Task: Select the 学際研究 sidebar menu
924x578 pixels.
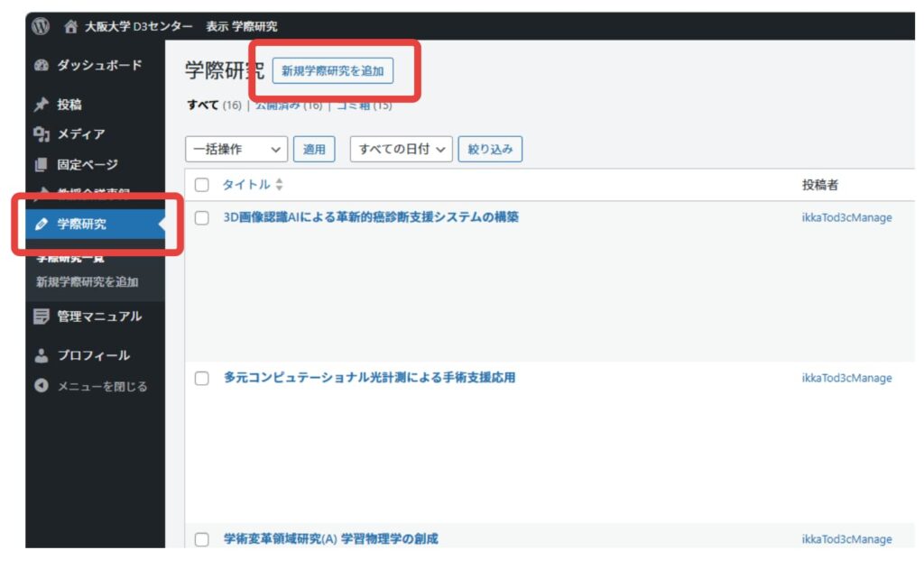Action: click(96, 225)
